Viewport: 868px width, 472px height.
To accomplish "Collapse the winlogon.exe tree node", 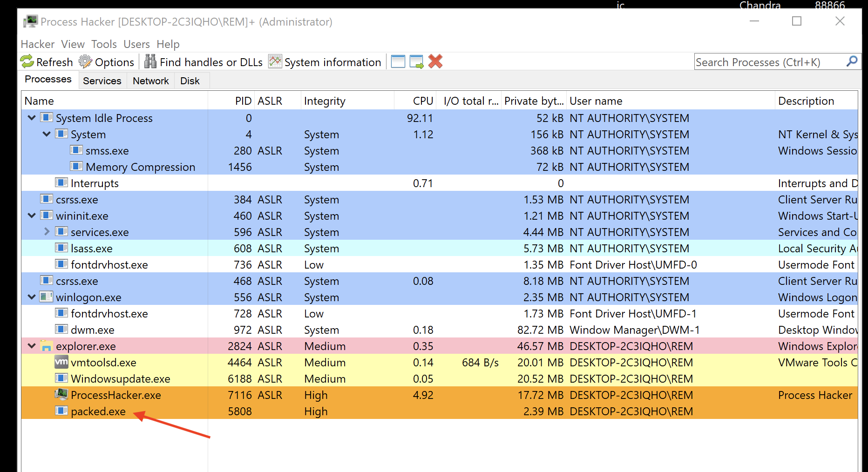I will click(32, 297).
